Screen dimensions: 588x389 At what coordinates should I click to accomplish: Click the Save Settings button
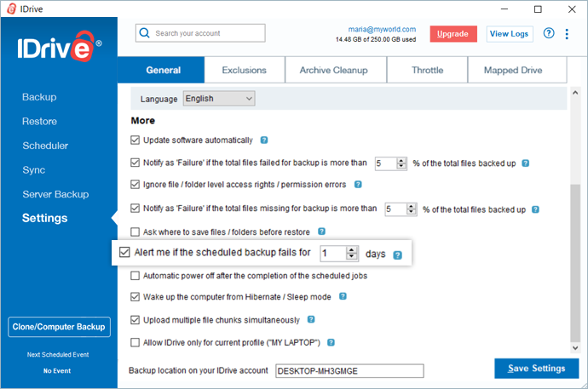point(536,369)
